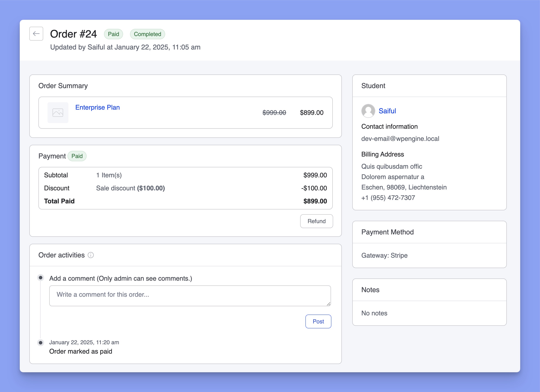
Task: Click the comment textarea resize handle
Action: [x=329, y=304]
